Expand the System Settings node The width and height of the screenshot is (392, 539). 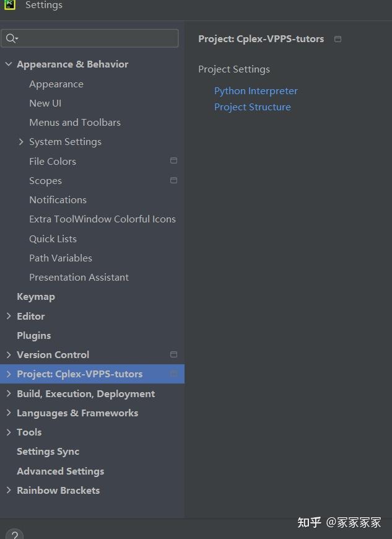(21, 142)
